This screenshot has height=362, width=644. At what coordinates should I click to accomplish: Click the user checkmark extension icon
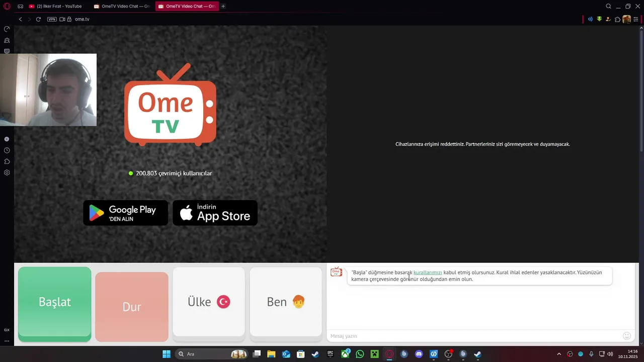click(x=608, y=19)
